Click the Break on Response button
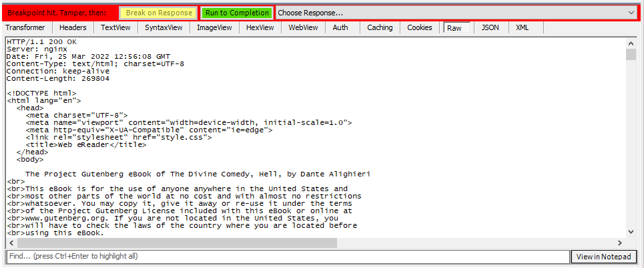This screenshot has height=268, width=644. pyautogui.click(x=159, y=13)
